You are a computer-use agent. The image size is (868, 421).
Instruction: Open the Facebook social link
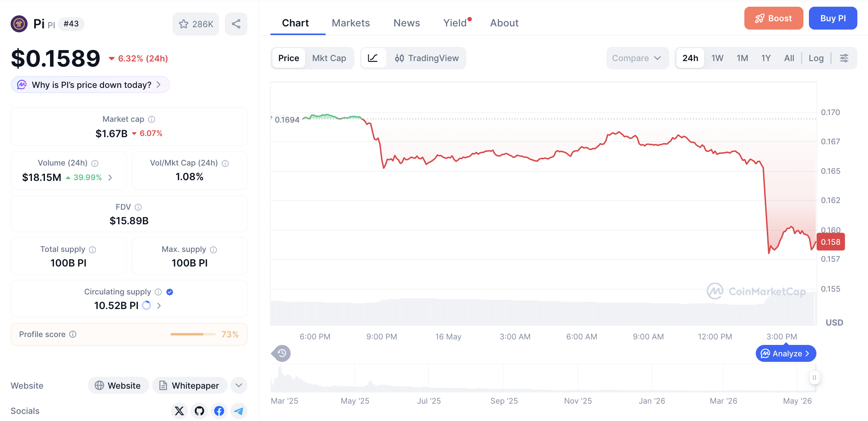(219, 411)
